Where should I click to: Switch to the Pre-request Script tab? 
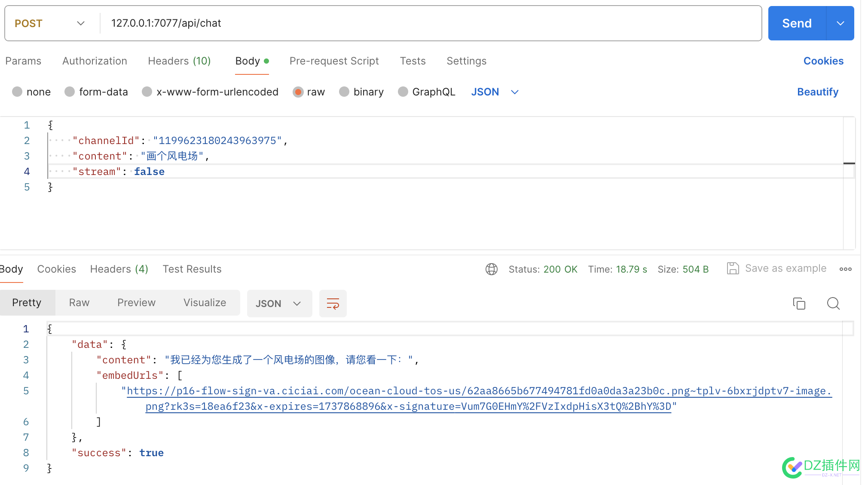334,61
